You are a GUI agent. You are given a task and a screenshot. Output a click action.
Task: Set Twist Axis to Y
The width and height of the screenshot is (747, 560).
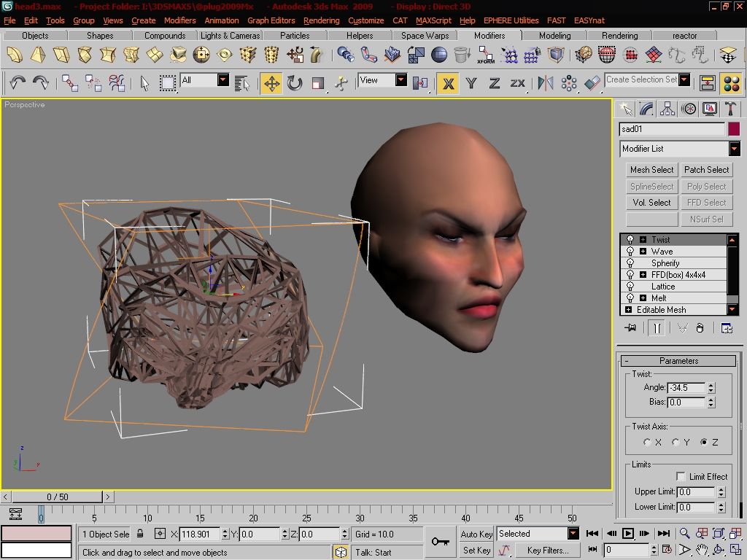676,443
